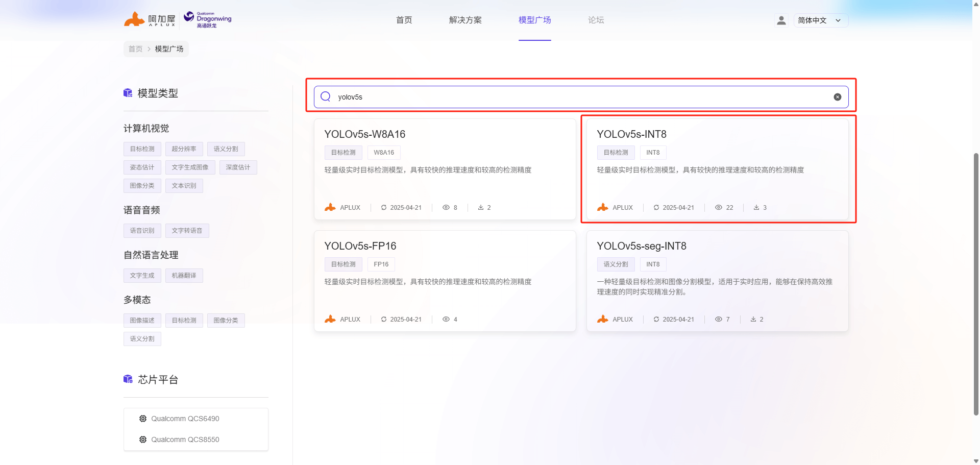Image resolution: width=980 pixels, height=465 pixels.
Task: Toggle the 语音识别 filter tag
Action: pos(142,231)
